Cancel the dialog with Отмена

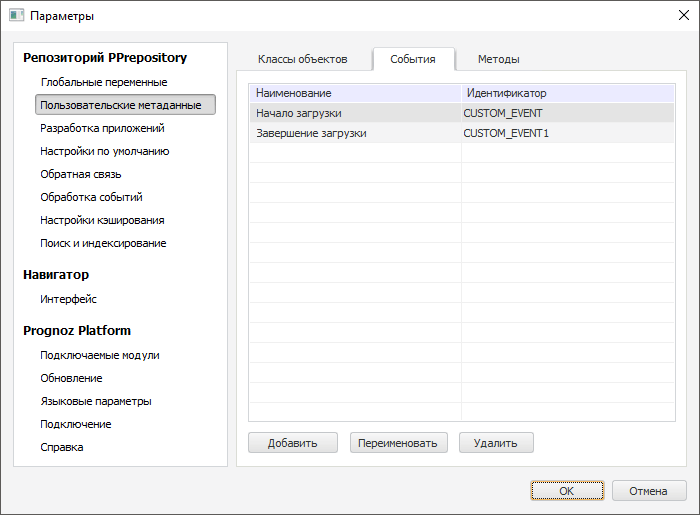649,491
